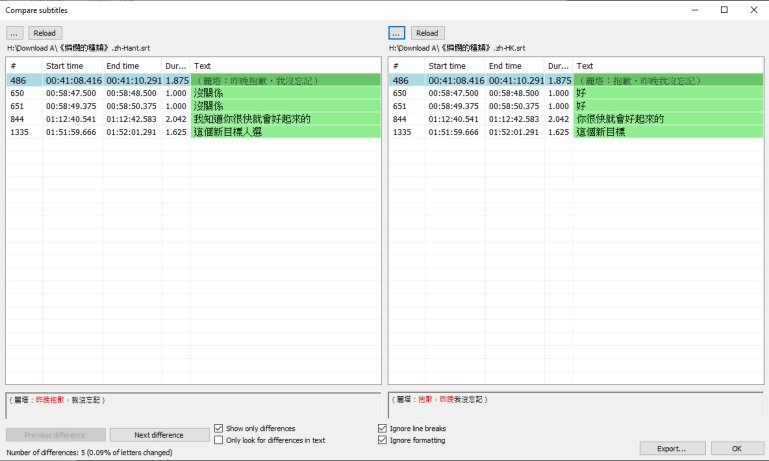This screenshot has width=769, height=461.
Task: Select row 650 in the left list
Action: pos(194,93)
